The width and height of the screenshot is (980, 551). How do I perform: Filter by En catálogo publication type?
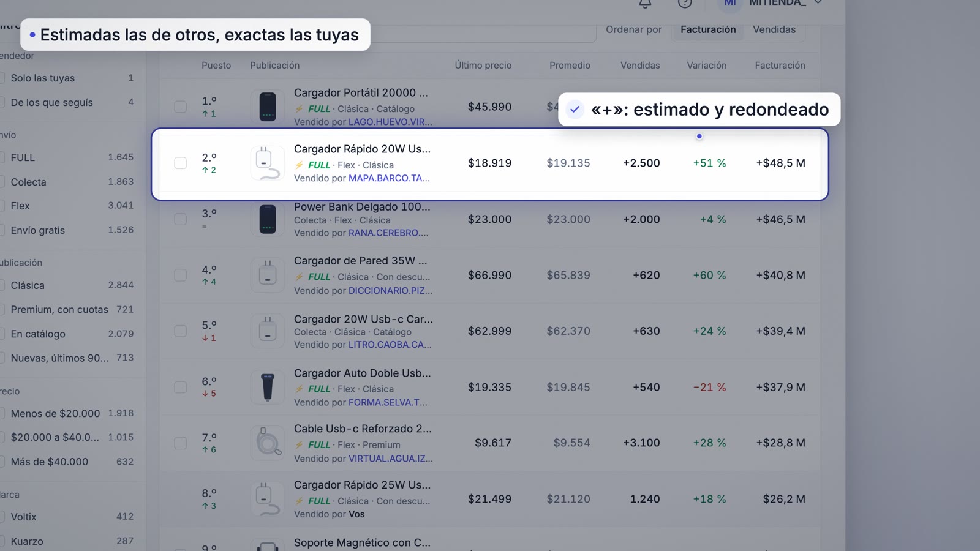click(67, 334)
